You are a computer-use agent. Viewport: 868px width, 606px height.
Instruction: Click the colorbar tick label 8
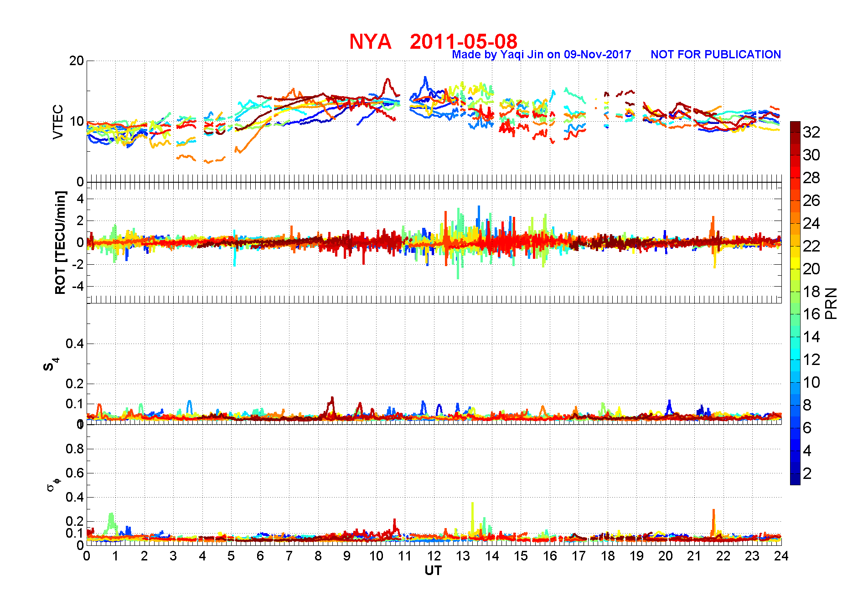tap(807, 405)
